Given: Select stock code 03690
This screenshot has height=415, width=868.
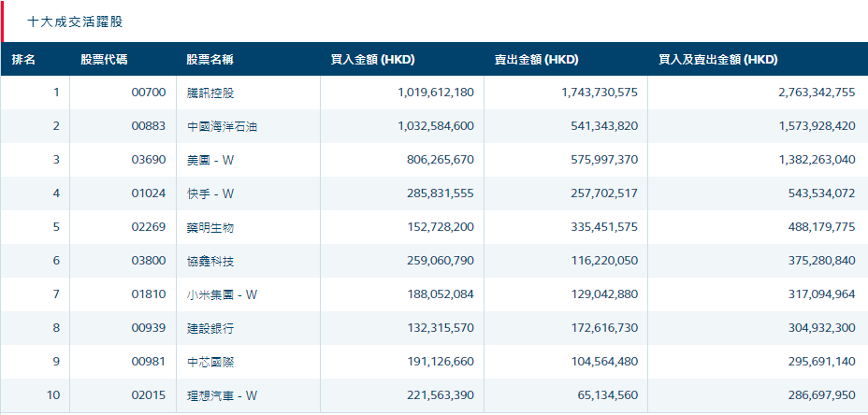Looking at the screenshot, I should tap(149, 160).
